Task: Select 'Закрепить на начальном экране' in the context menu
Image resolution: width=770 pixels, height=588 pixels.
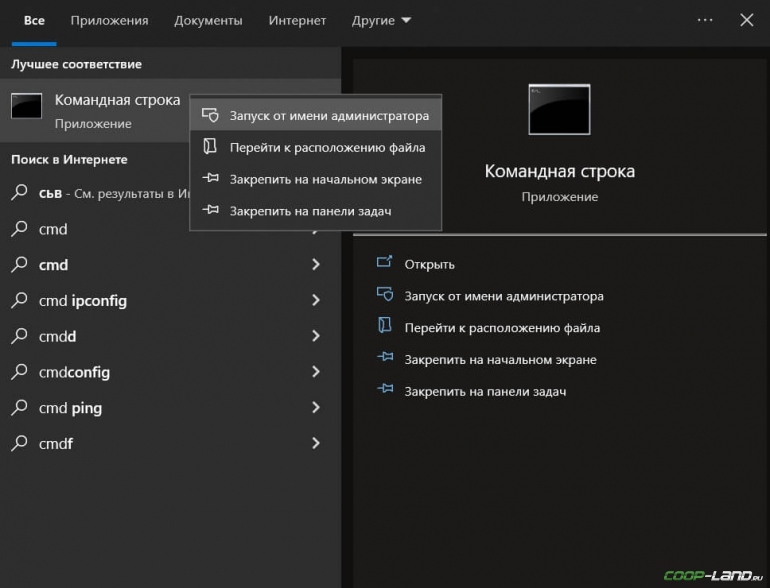Action: 325,180
